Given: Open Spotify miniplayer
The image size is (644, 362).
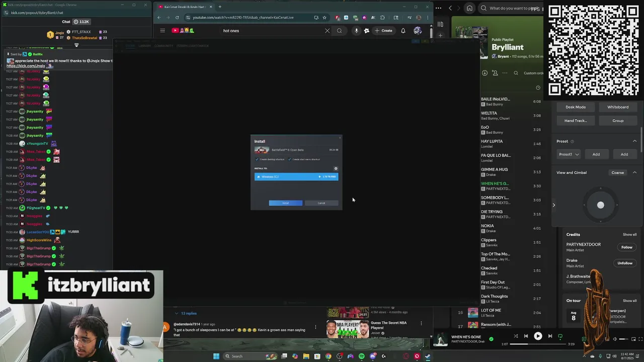Looking at the screenshot, I should [633, 339].
